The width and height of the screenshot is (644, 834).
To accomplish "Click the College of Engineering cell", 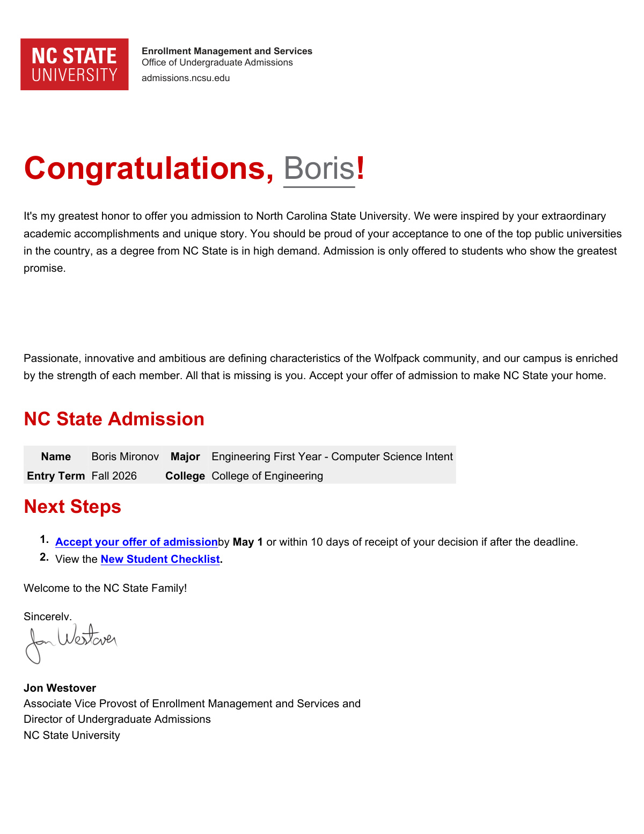I will click(x=267, y=476).
